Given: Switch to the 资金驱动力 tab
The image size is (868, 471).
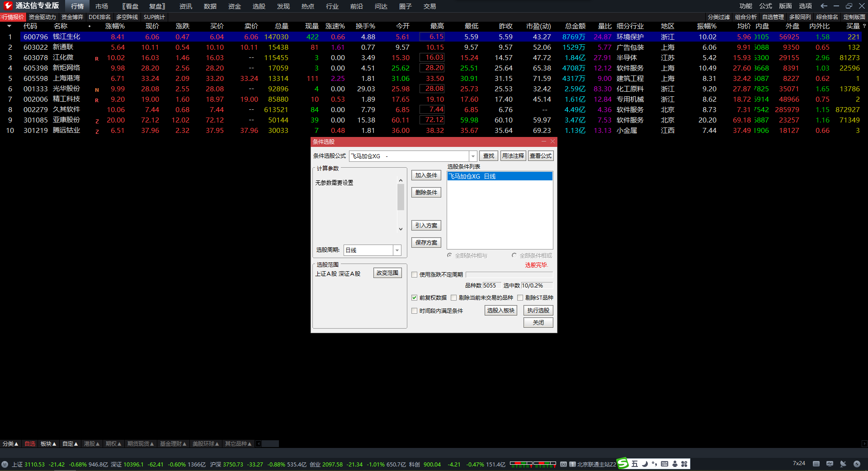Looking at the screenshot, I should click(42, 17).
